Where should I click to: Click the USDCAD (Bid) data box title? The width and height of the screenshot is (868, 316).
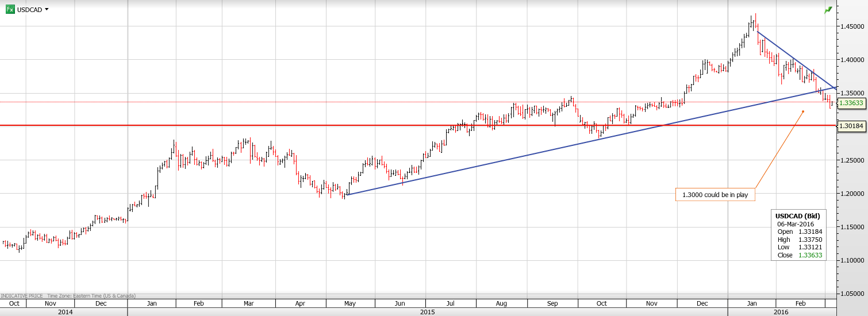798,215
